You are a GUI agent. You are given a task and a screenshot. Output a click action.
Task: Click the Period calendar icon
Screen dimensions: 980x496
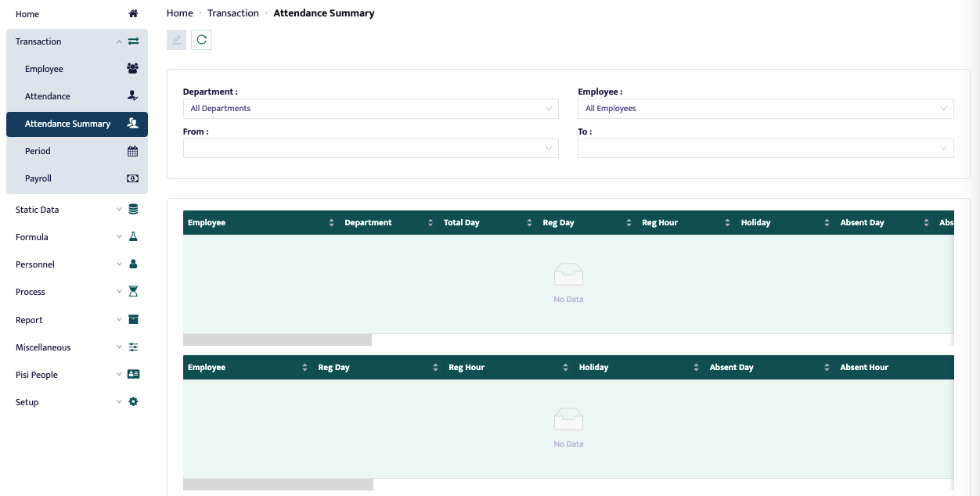(132, 151)
